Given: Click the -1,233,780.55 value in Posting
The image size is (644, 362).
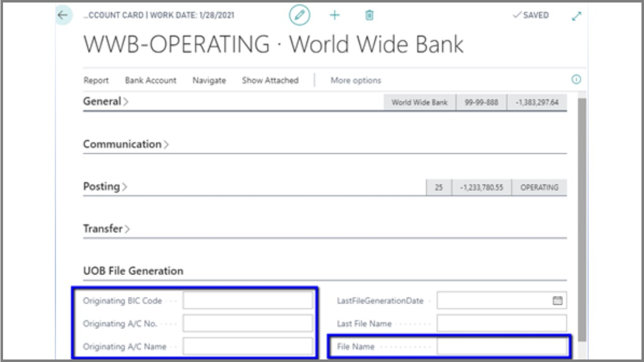Looking at the screenshot, I should click(481, 187).
